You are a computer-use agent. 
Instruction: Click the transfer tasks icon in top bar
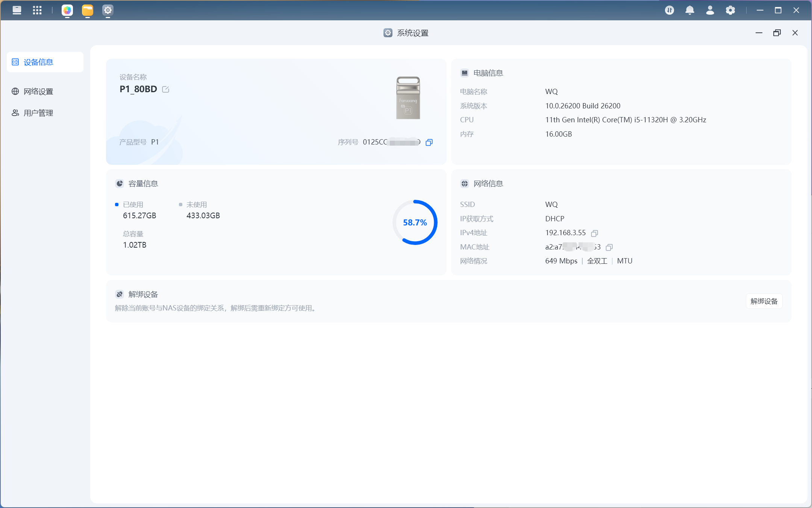[x=669, y=10]
